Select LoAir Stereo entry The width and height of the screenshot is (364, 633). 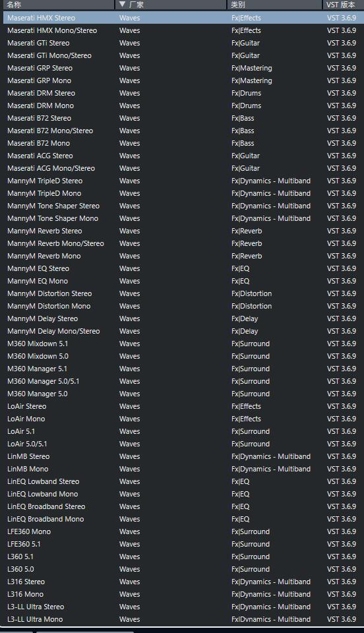point(183,406)
